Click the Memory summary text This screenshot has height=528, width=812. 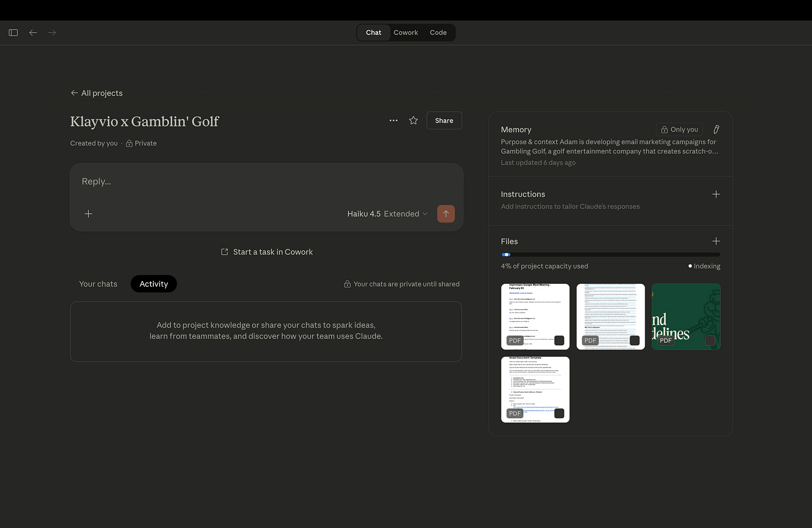610,147
